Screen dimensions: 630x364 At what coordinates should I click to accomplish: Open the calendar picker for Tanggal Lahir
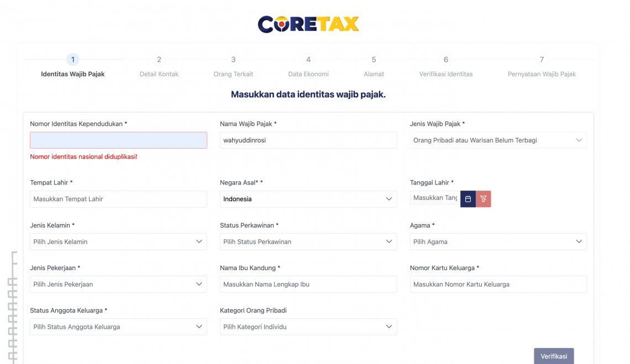468,198
